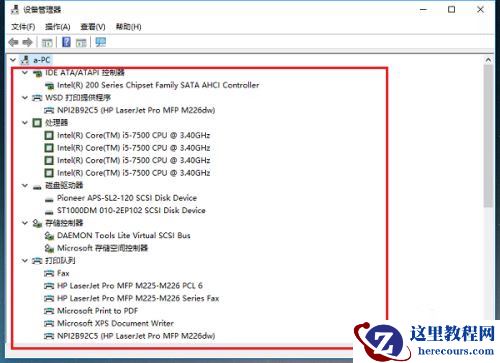Image resolution: width=500 pixels, height=363 pixels.
Task: Select Pioneer APS-SL2-120 SCSI Disk Device
Action: tap(127, 198)
